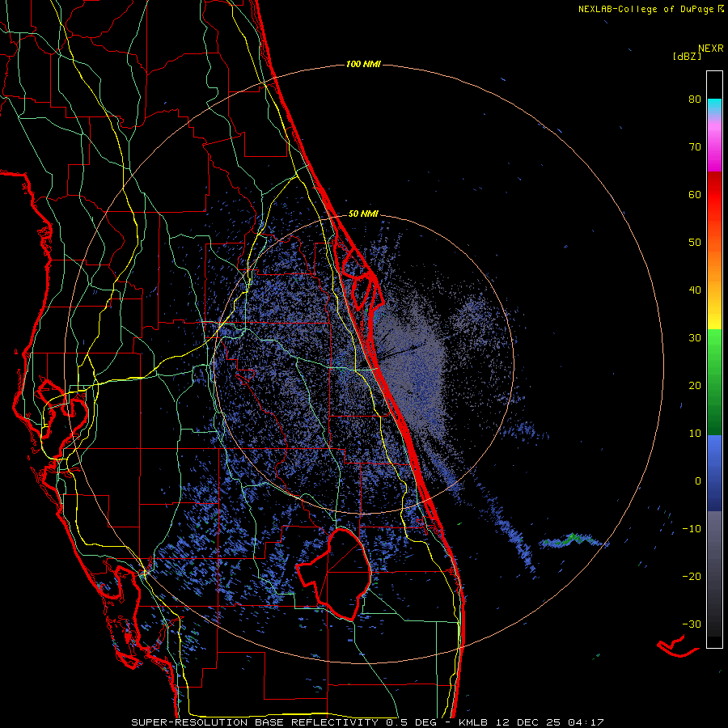Click the bottom caption Super-Resolution Base Reflectivity
Screen dimensions: 728x728
[255, 722]
